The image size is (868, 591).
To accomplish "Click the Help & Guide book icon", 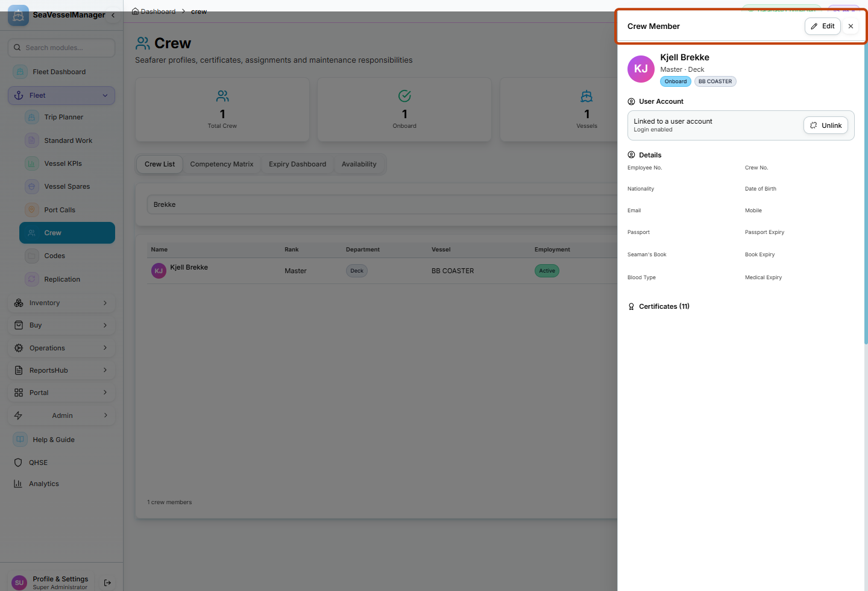I will click(x=20, y=440).
